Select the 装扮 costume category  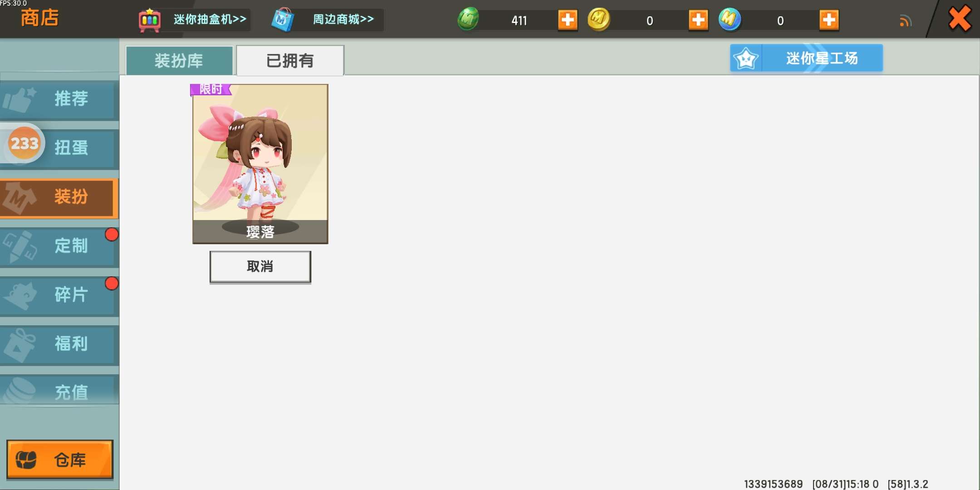[x=59, y=197]
